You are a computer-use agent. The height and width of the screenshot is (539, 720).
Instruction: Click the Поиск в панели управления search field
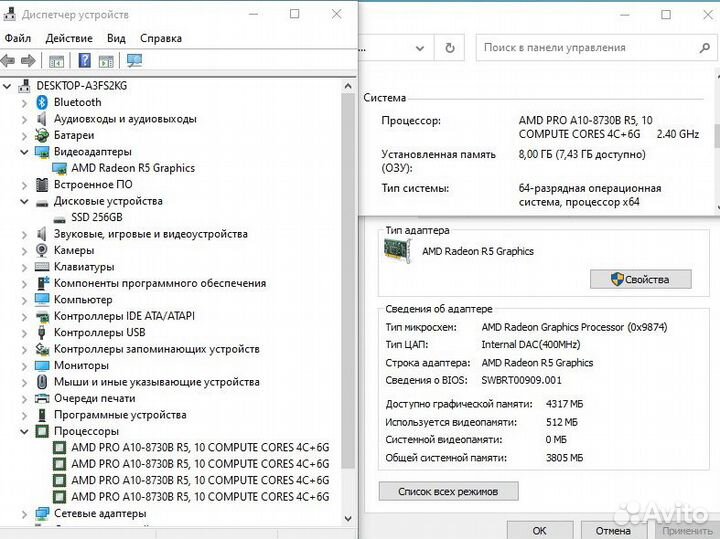(x=585, y=47)
